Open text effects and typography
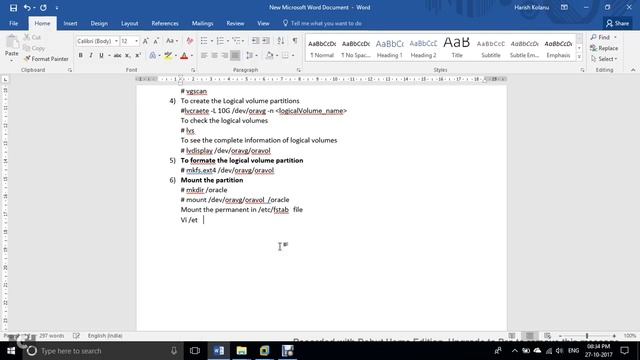Image resolution: width=640 pixels, height=360 pixels. (152, 55)
